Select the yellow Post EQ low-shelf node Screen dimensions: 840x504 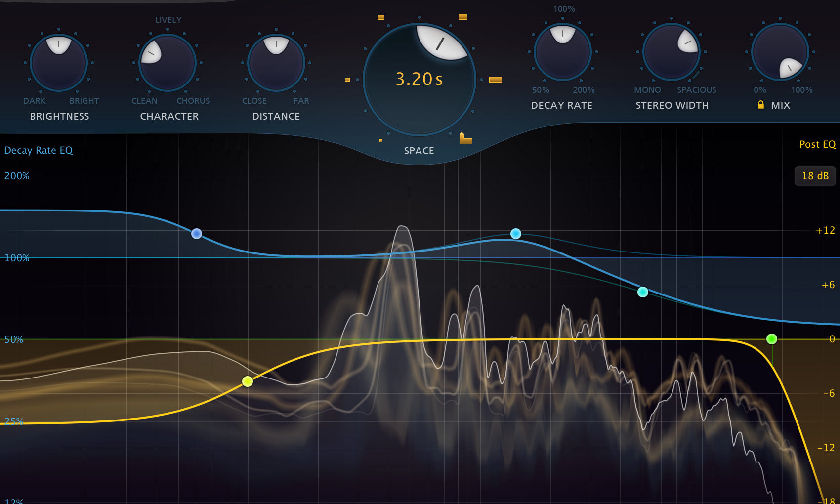pos(248,381)
